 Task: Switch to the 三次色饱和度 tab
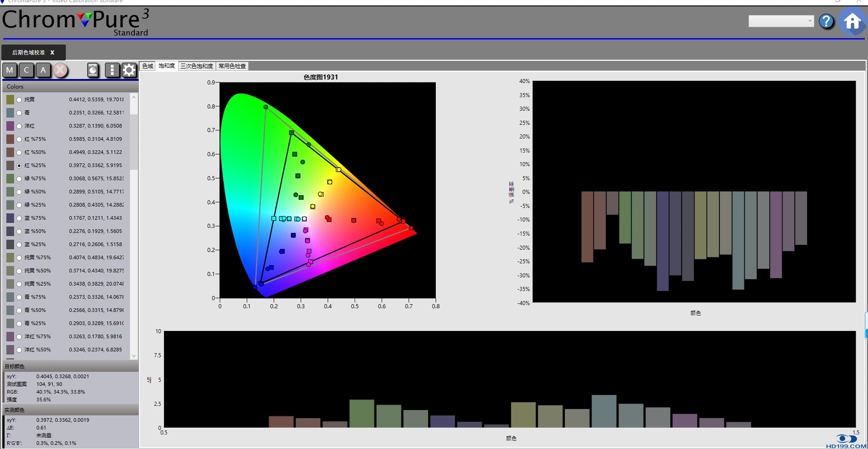coord(197,66)
